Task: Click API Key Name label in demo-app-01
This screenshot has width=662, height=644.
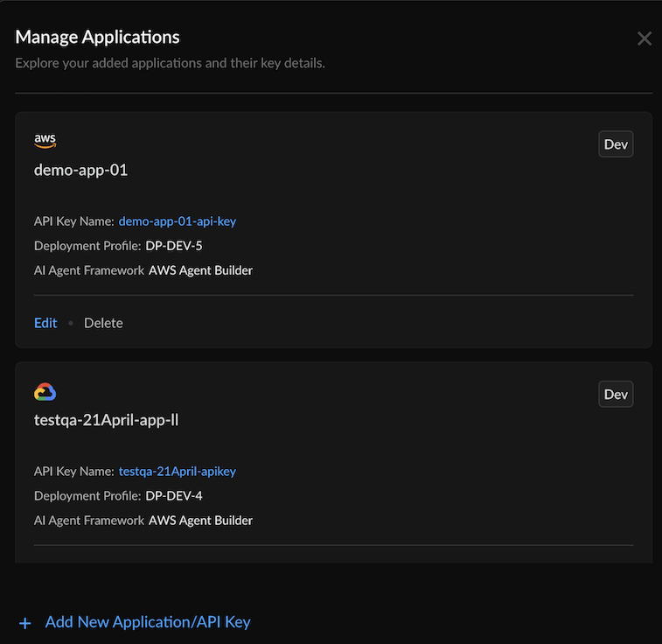Action: coord(73,221)
